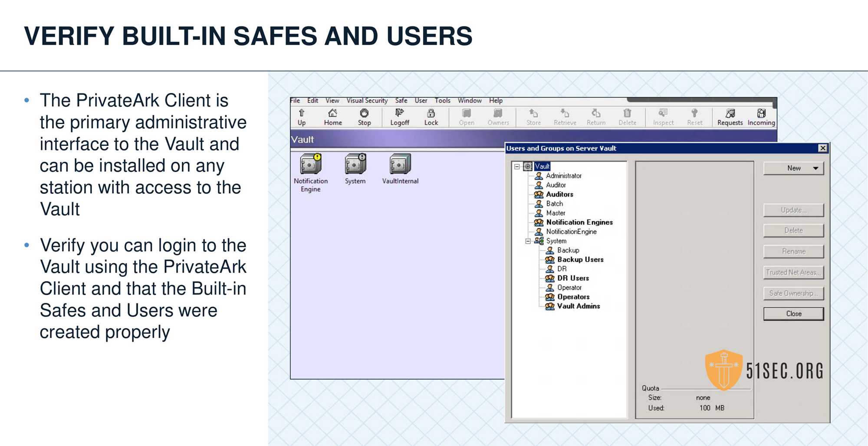Click the Rename button
This screenshot has height=446, width=868.
click(x=794, y=252)
